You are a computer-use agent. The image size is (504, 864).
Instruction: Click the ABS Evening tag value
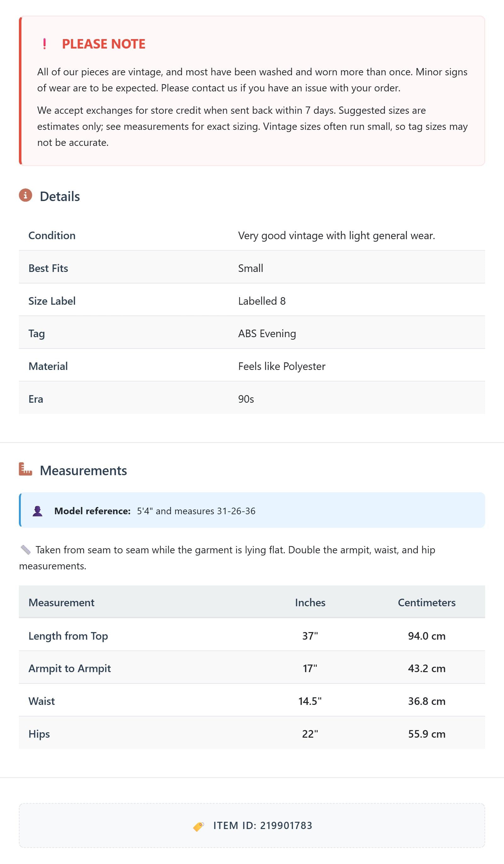point(267,334)
